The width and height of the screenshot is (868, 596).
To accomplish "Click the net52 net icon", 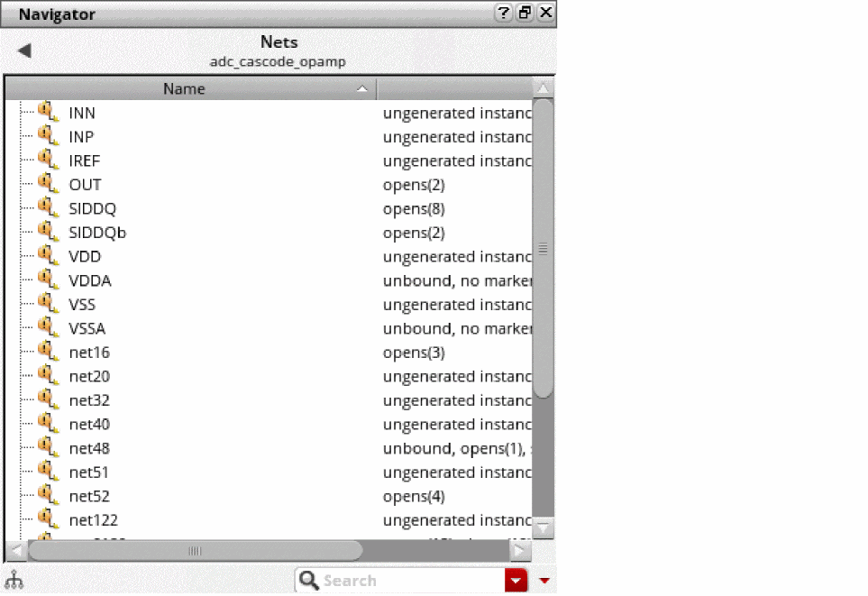I will [48, 495].
